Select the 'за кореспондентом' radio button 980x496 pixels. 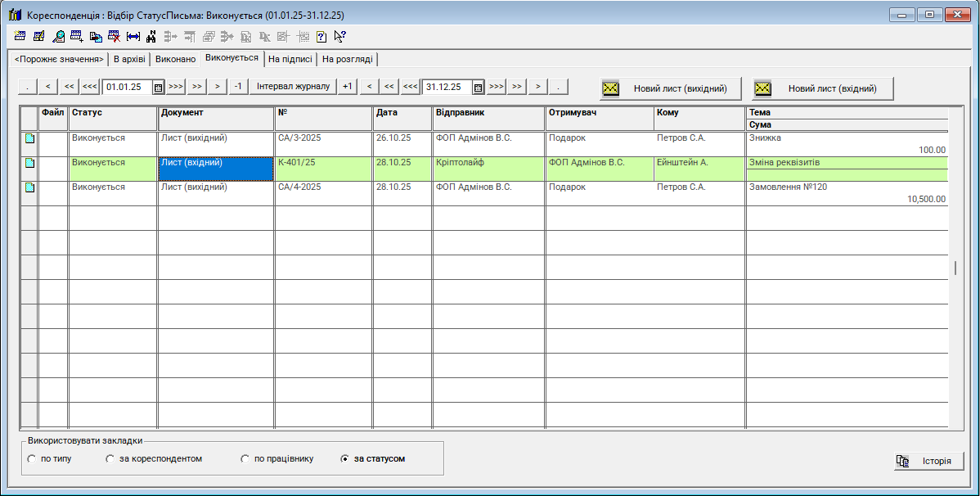pos(110,459)
